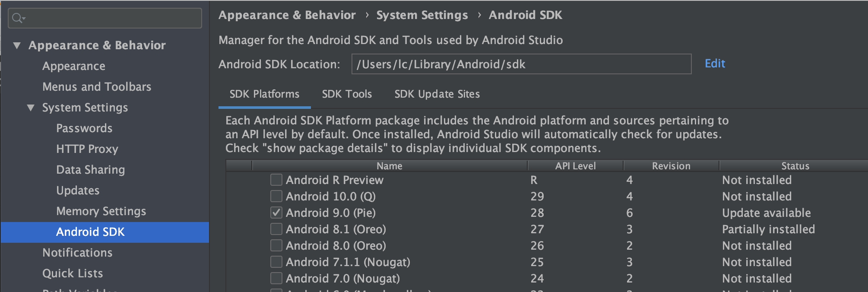
Task: Sort table by API Level header
Action: click(575, 166)
